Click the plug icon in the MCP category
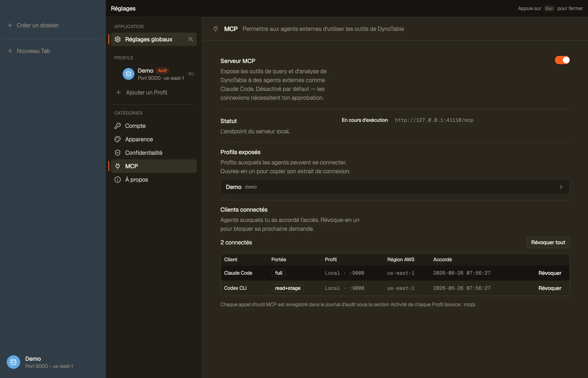This screenshot has width=588, height=378. point(118,166)
